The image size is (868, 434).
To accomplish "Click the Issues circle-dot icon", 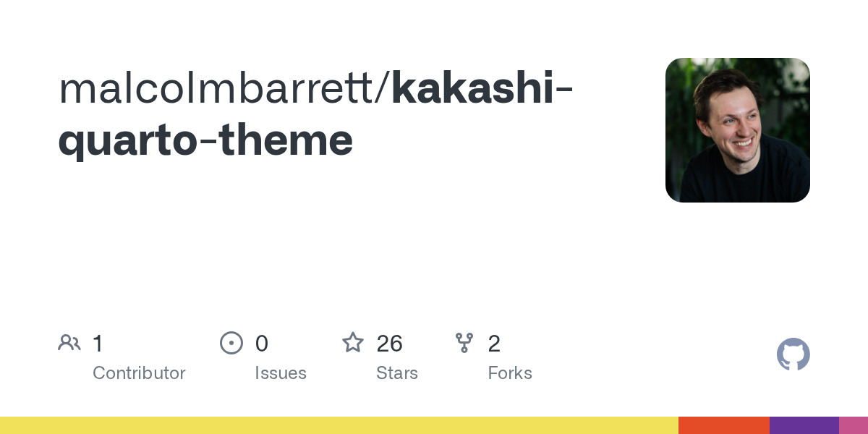I will [231, 343].
